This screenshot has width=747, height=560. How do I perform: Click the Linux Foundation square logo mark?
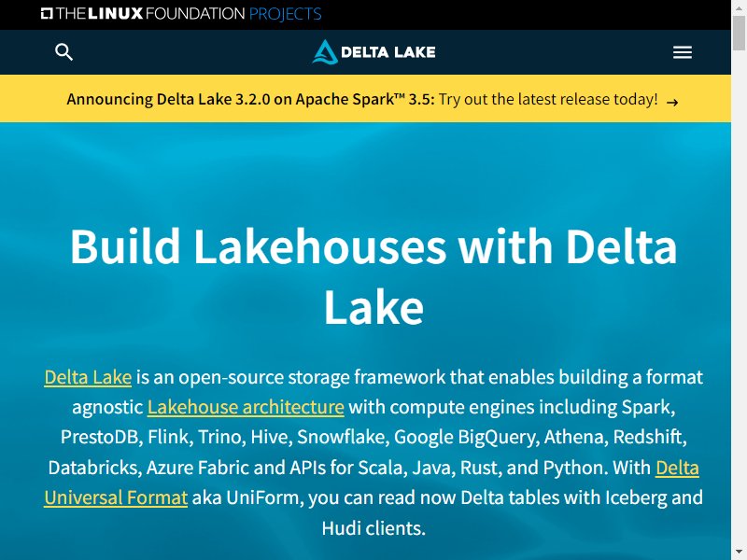coord(47,13)
